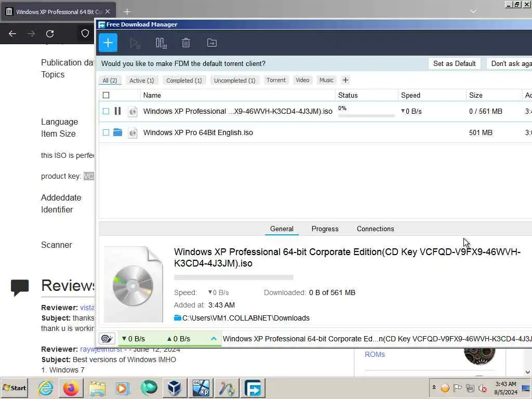
Task: Click the large ISO disc thumbnail
Action: click(x=133, y=284)
